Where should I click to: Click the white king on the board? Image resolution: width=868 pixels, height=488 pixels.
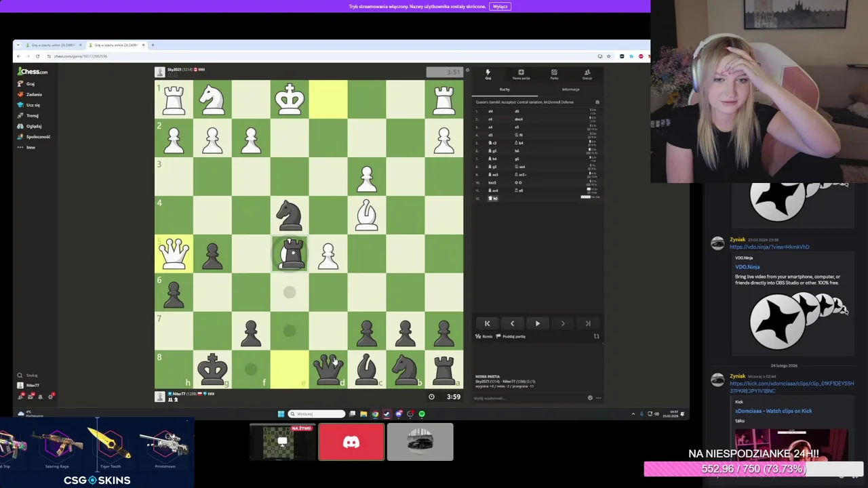[x=290, y=99]
